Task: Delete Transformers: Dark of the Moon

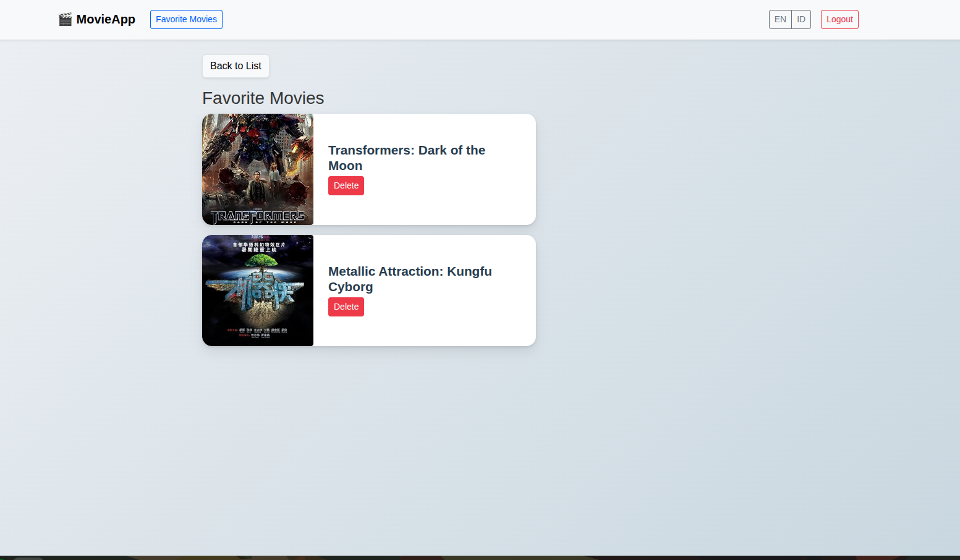Action: pos(346,185)
